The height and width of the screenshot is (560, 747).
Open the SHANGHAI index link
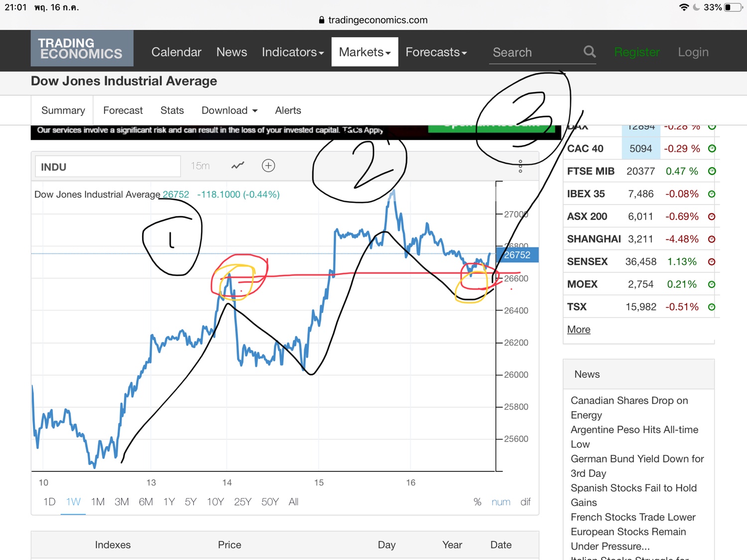pyautogui.click(x=594, y=239)
